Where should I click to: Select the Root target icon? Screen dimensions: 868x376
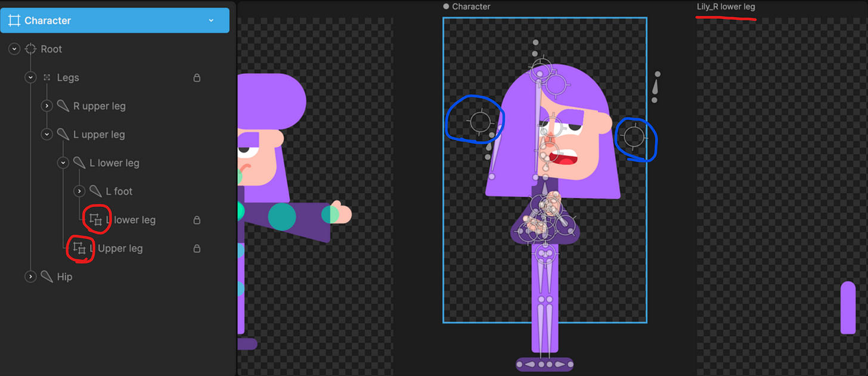[31, 49]
